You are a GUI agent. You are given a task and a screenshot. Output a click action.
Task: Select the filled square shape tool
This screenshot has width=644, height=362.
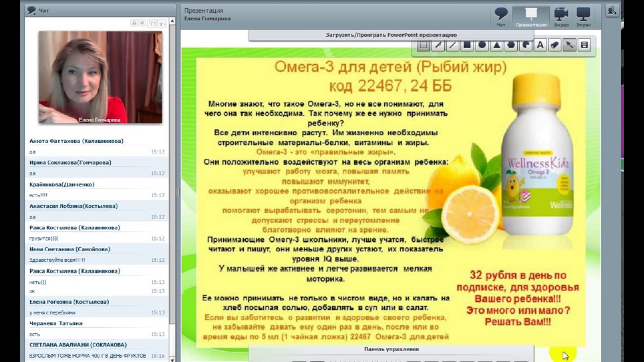click(467, 45)
